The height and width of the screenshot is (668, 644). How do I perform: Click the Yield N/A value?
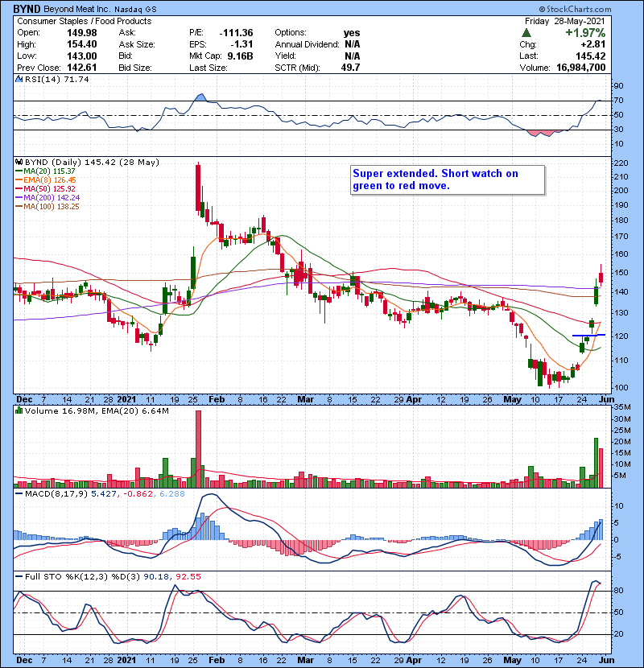click(353, 56)
